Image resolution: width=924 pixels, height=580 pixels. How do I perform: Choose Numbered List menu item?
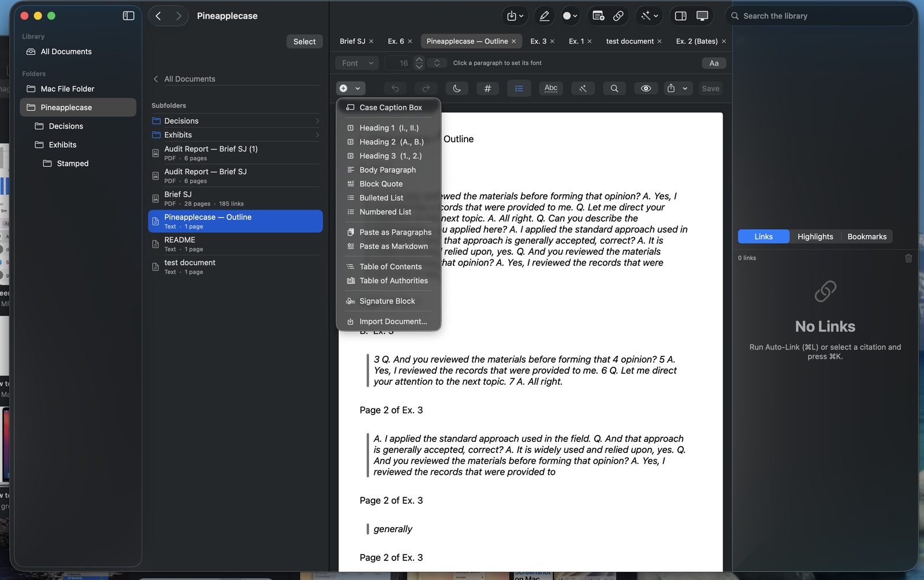pos(389,212)
